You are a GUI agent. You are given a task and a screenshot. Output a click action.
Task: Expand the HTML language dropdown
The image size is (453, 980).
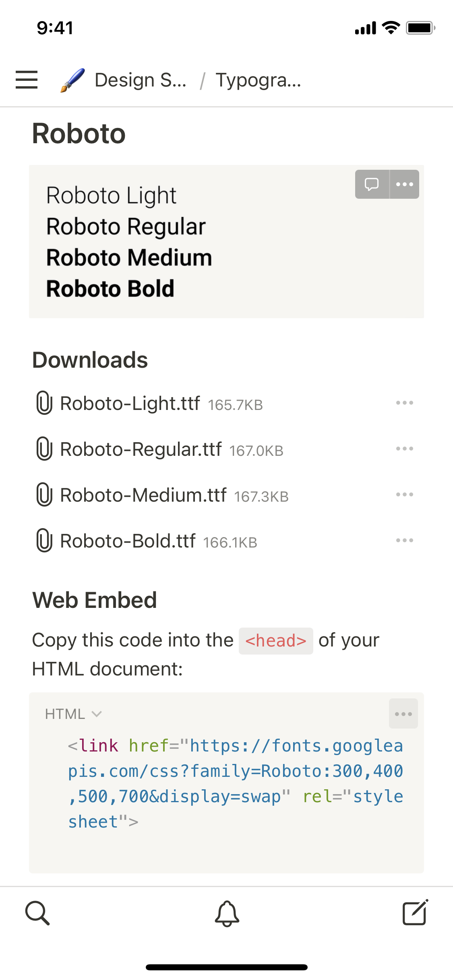[73, 714]
